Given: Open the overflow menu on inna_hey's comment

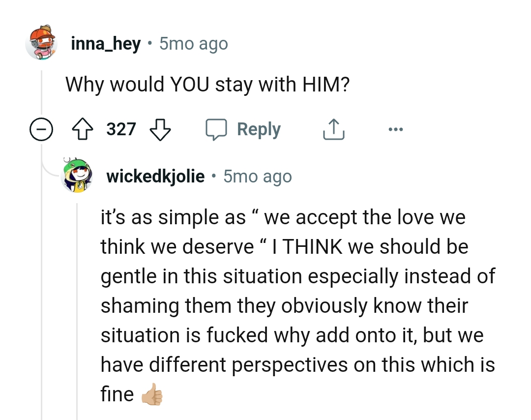Looking at the screenshot, I should (x=396, y=129).
